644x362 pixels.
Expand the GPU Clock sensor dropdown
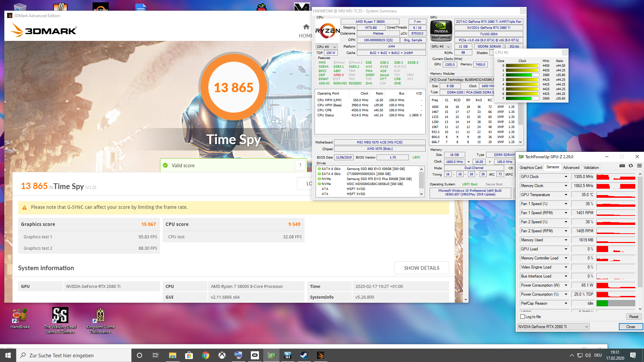pos(566,177)
